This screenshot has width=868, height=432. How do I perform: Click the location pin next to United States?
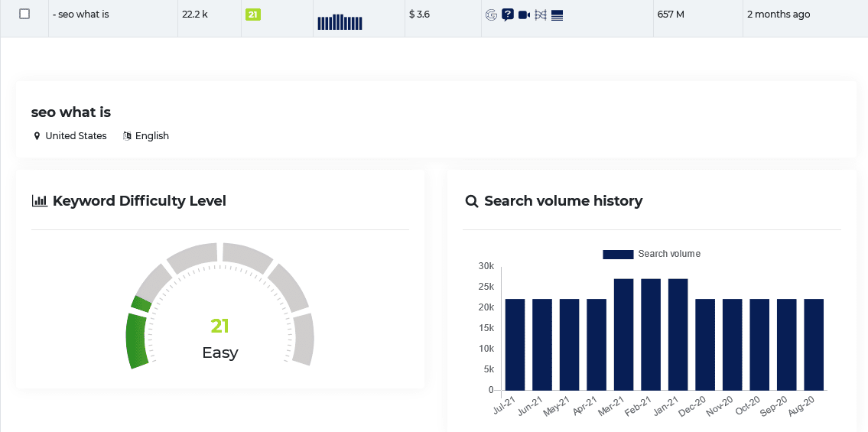[x=37, y=136]
